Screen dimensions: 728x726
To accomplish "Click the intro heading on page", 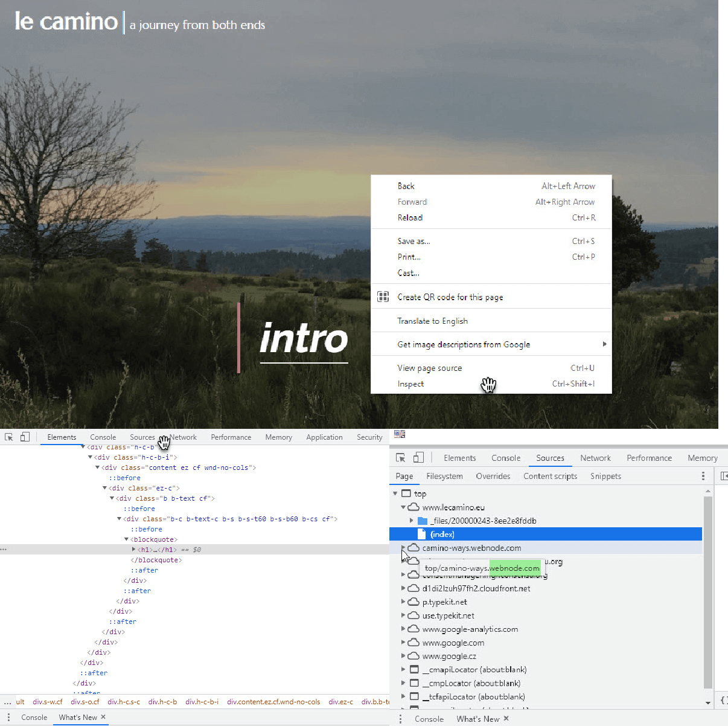I will (x=304, y=339).
